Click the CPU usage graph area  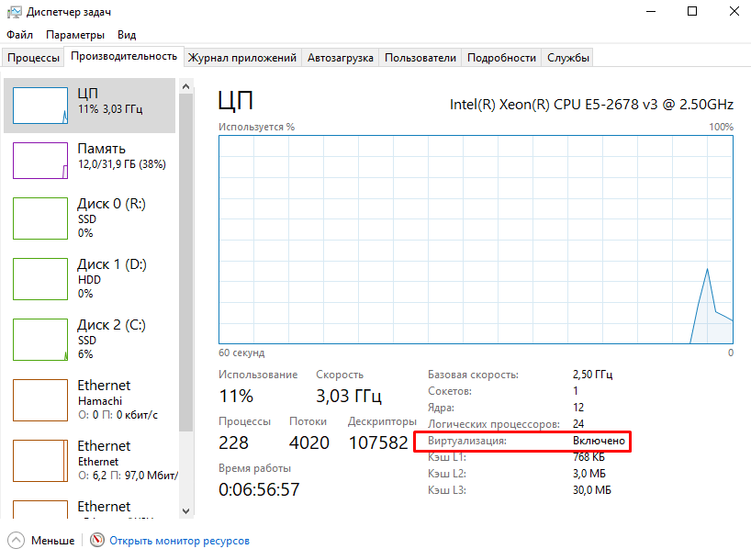click(x=476, y=240)
